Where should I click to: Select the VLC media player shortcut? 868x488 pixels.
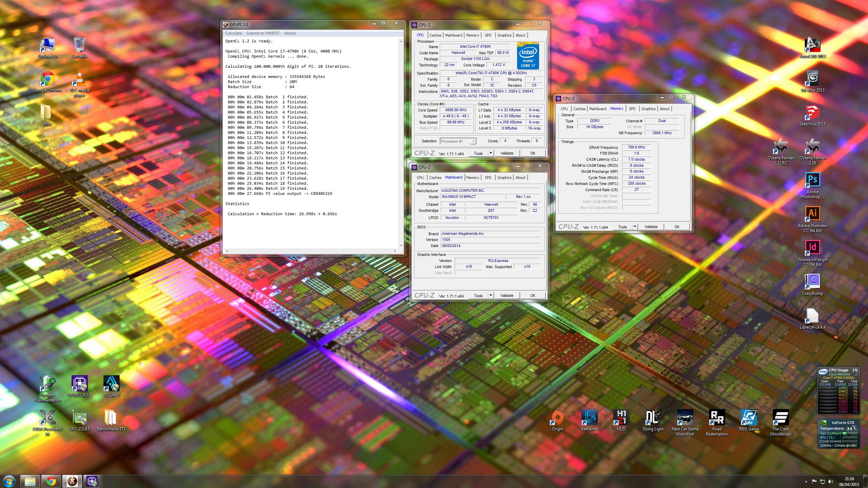click(x=79, y=84)
